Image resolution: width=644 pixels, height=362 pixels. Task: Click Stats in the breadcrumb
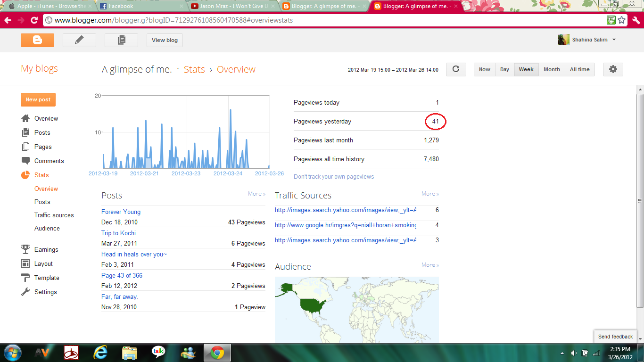pyautogui.click(x=194, y=69)
